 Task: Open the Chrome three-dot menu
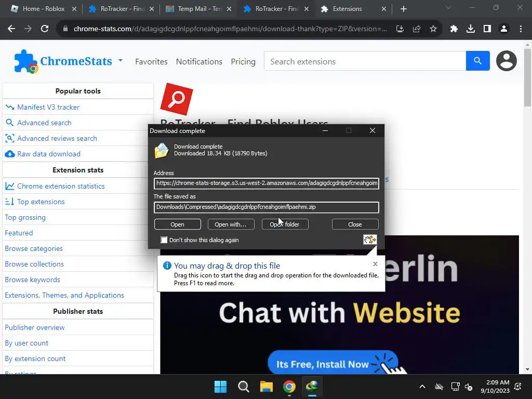(x=521, y=29)
